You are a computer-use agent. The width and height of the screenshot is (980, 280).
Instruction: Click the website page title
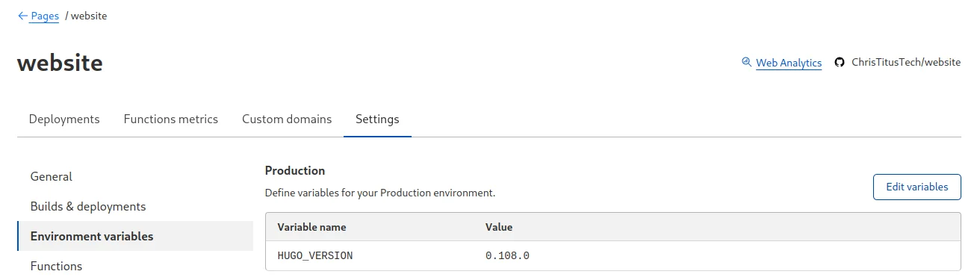60,63
